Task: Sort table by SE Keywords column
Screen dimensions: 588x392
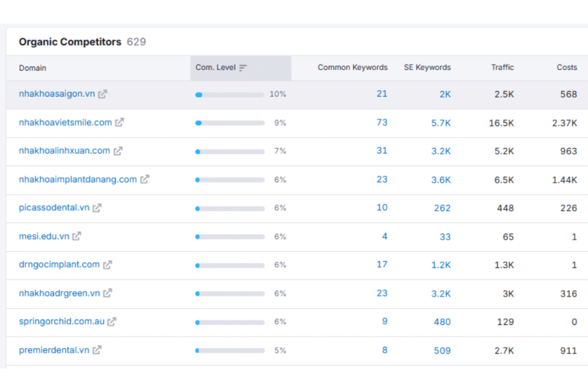Action: (x=427, y=68)
